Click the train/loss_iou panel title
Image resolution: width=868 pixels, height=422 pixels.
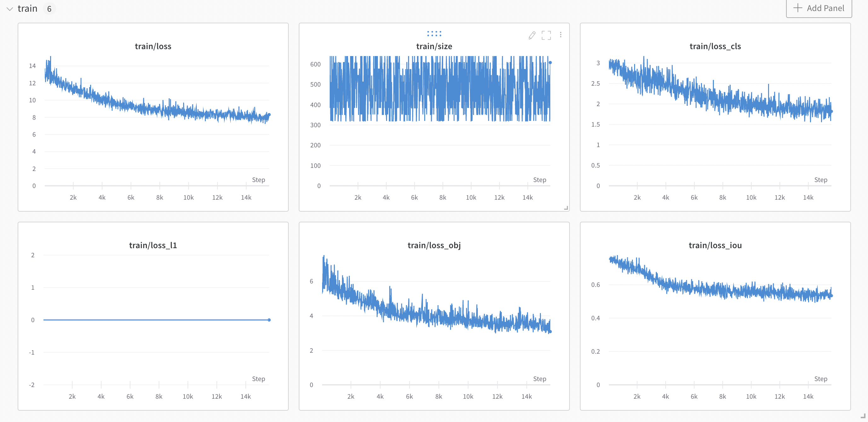715,245
